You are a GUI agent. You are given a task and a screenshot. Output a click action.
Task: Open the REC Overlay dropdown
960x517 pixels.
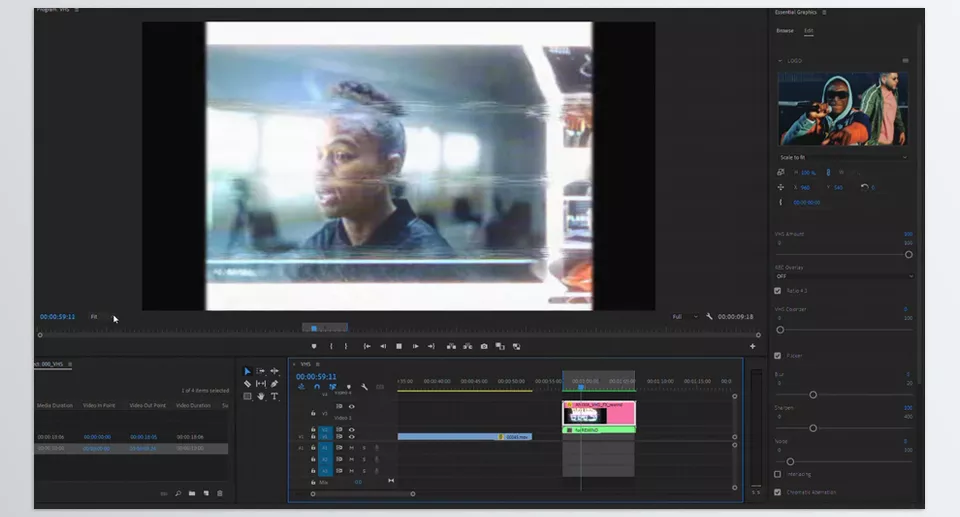point(844,276)
